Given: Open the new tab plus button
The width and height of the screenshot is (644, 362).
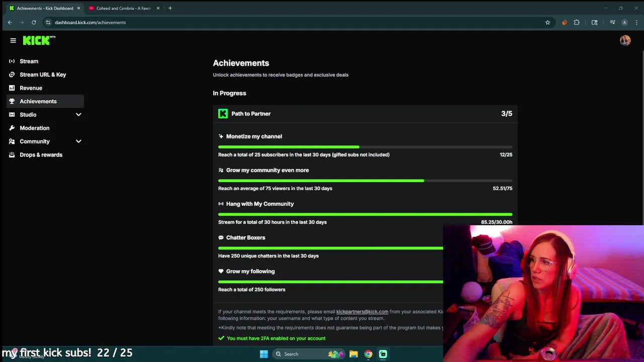Looking at the screenshot, I should pos(170,8).
